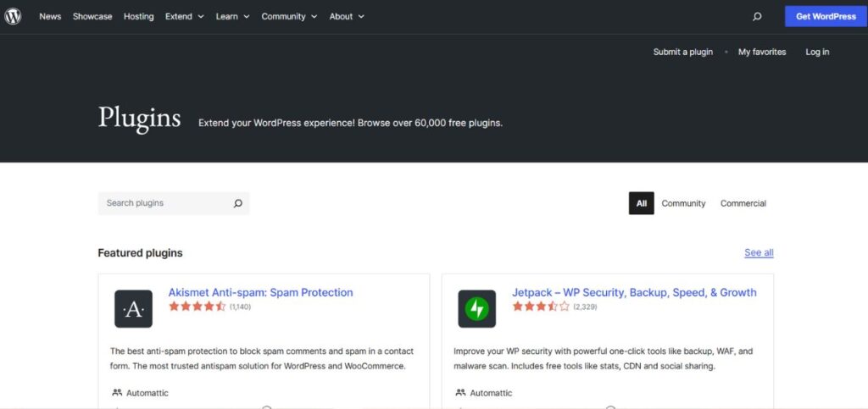
Task: Go to the Hosting page
Action: [139, 17]
